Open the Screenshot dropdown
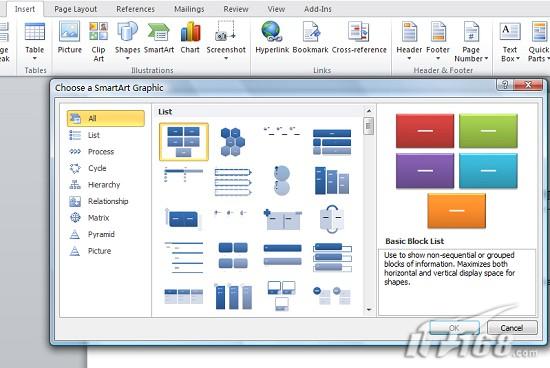550x368 pixels. 226,59
